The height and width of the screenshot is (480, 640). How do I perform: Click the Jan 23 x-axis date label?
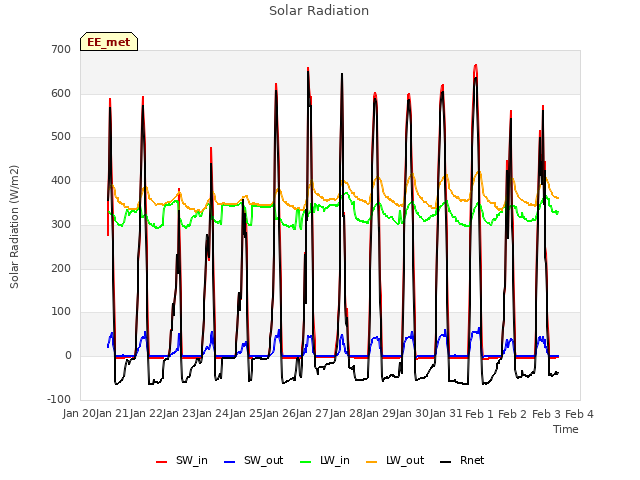pyautogui.click(x=179, y=414)
